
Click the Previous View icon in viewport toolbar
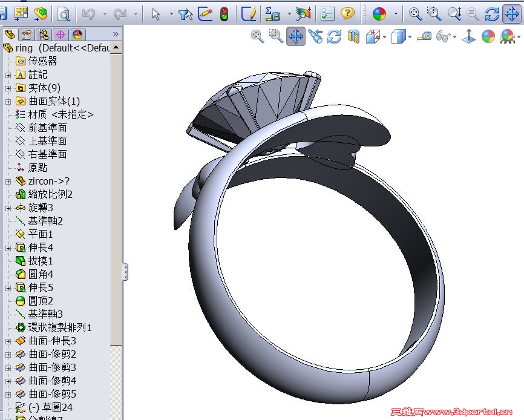coord(315,36)
